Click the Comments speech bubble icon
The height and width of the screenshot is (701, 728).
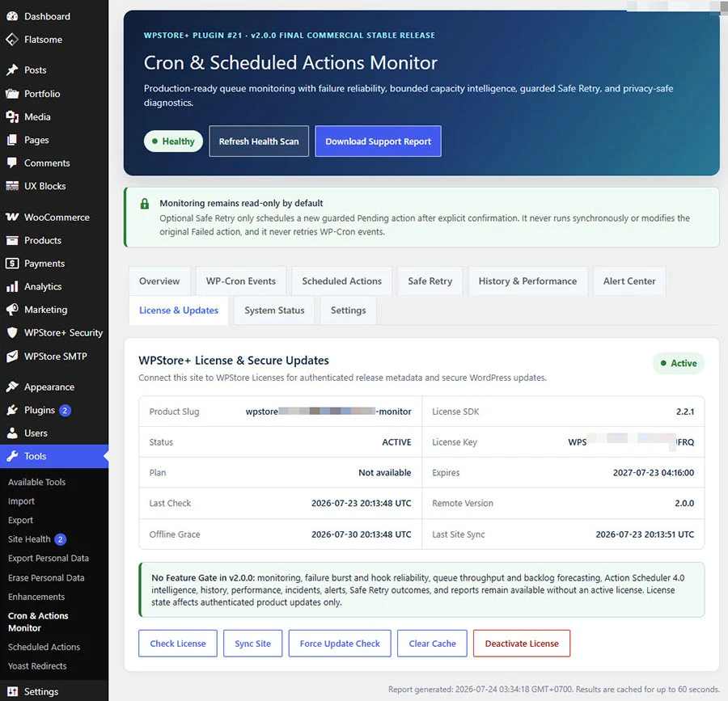[12, 163]
